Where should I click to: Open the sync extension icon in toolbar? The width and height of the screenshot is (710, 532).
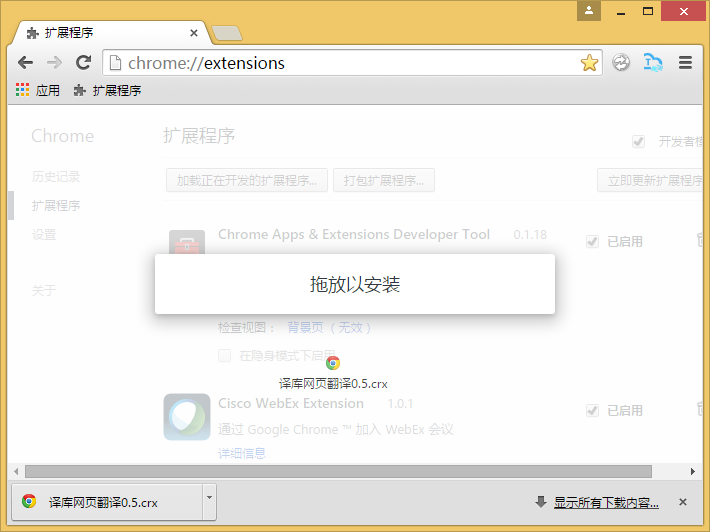(621, 62)
